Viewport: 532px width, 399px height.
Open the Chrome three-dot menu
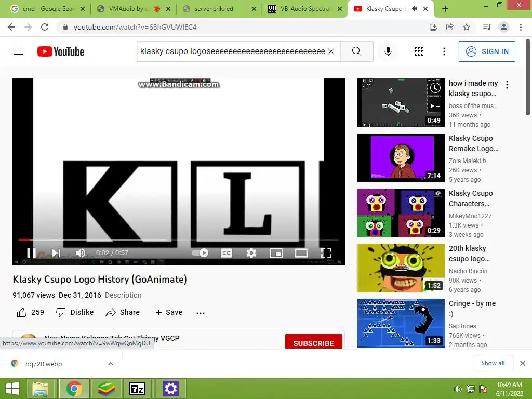click(x=521, y=27)
